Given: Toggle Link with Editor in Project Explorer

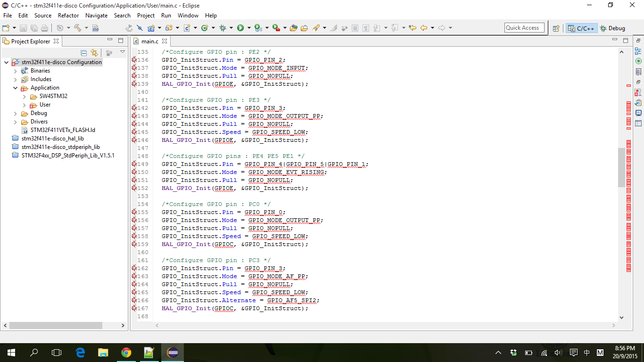Looking at the screenshot, I should point(94,53).
